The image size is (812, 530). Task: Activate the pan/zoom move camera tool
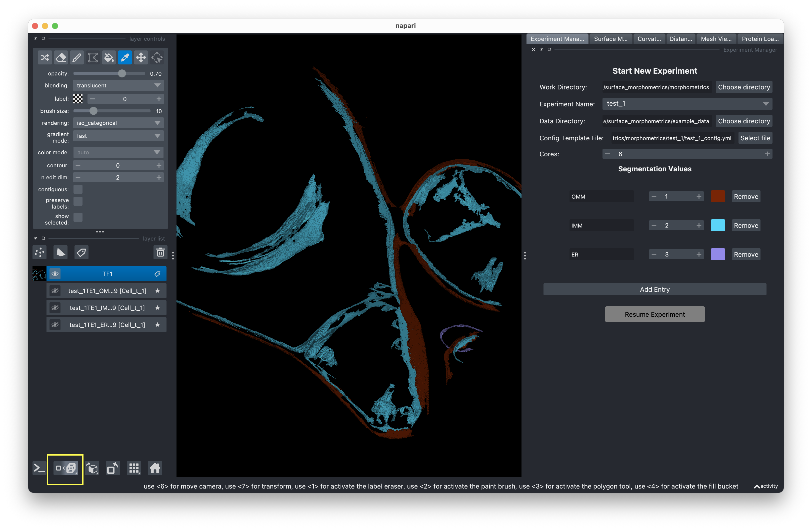(x=141, y=58)
